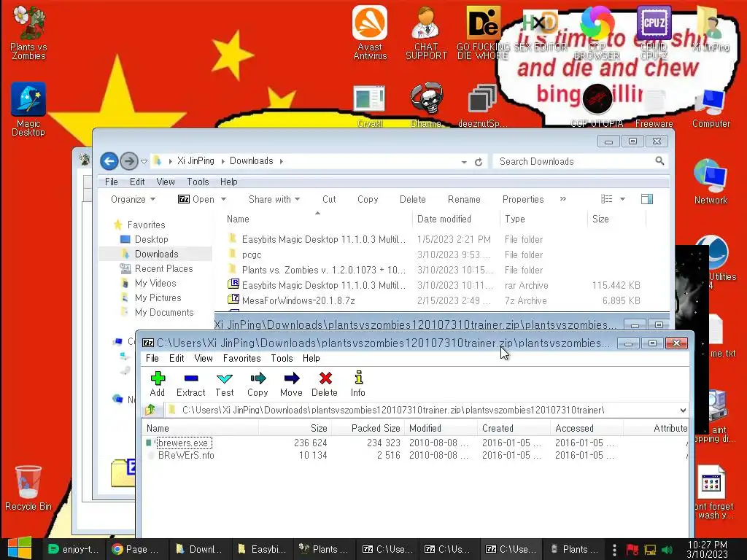Image resolution: width=747 pixels, height=560 pixels.
Task: Select My Videos in the navigation pane
Action: point(155,284)
